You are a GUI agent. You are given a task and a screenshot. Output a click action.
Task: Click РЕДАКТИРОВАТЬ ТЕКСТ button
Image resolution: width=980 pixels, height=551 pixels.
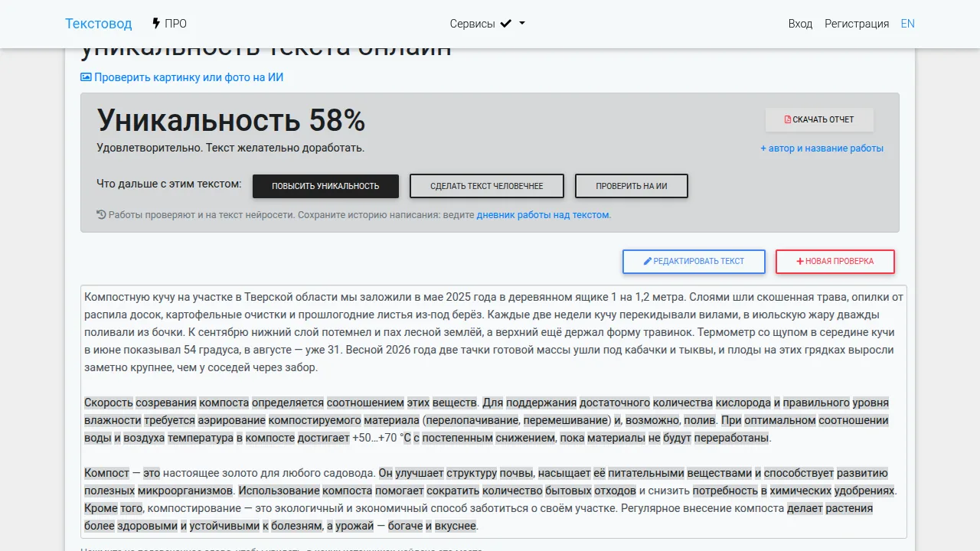pyautogui.click(x=694, y=262)
